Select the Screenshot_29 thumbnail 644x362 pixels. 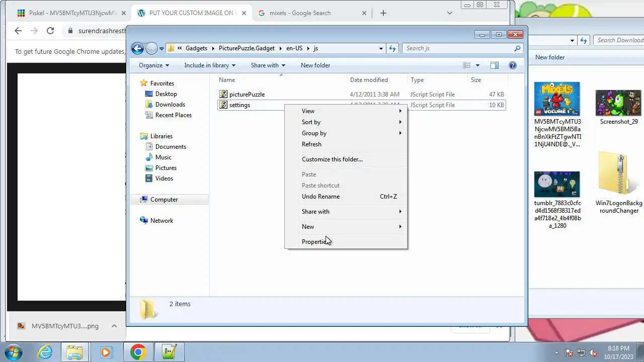(618, 103)
